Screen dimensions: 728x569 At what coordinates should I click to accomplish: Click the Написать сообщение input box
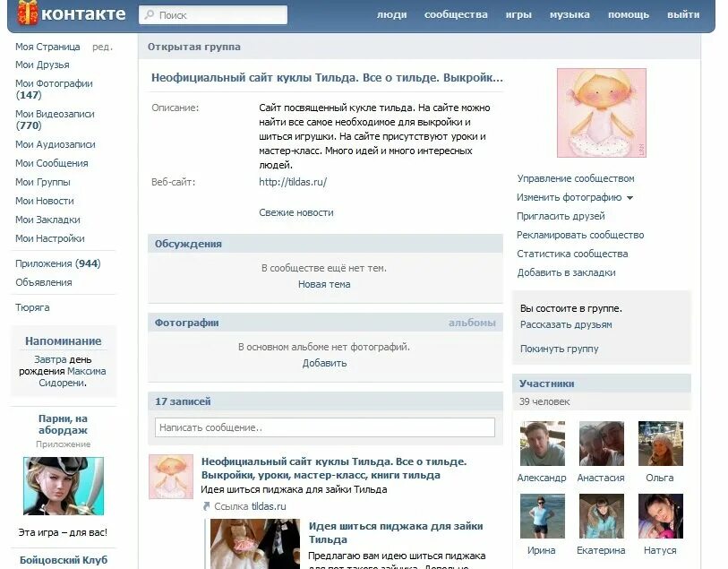pos(325,427)
